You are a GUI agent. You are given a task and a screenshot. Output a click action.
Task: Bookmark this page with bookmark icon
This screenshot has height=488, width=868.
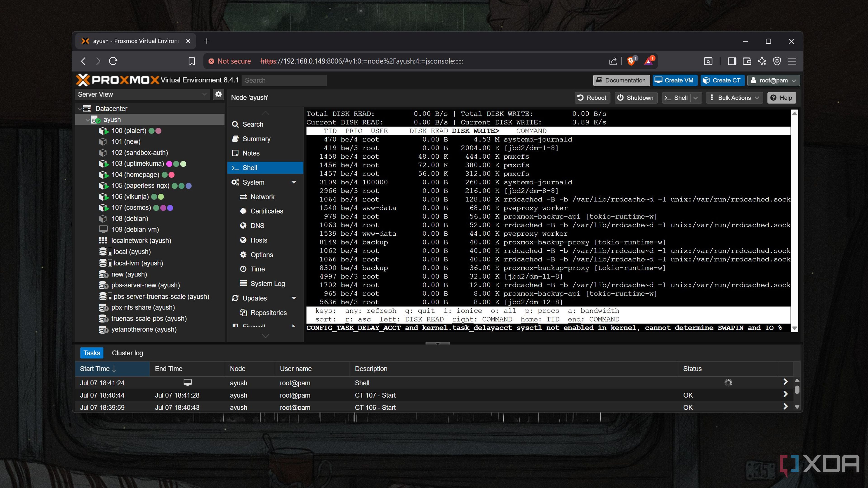pyautogui.click(x=192, y=61)
